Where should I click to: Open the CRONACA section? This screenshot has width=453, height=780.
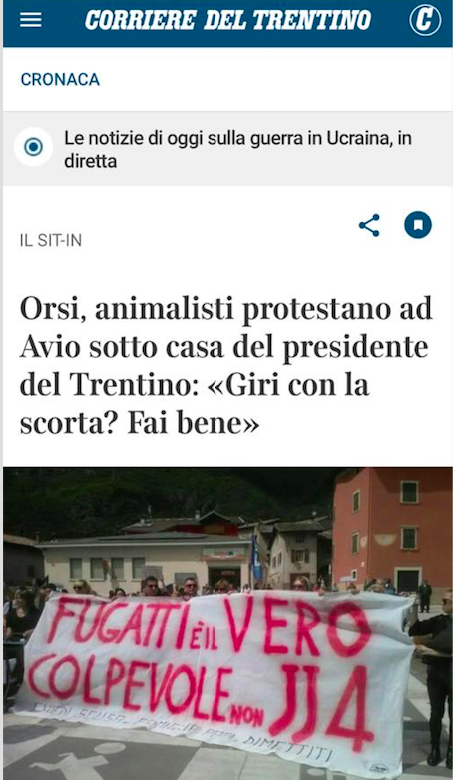(60, 80)
